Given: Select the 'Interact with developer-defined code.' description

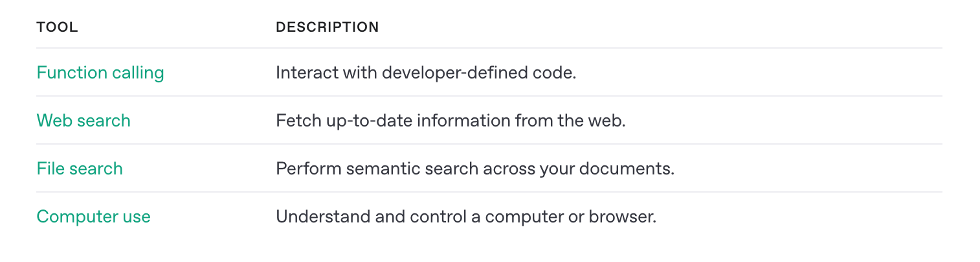Looking at the screenshot, I should [x=426, y=73].
